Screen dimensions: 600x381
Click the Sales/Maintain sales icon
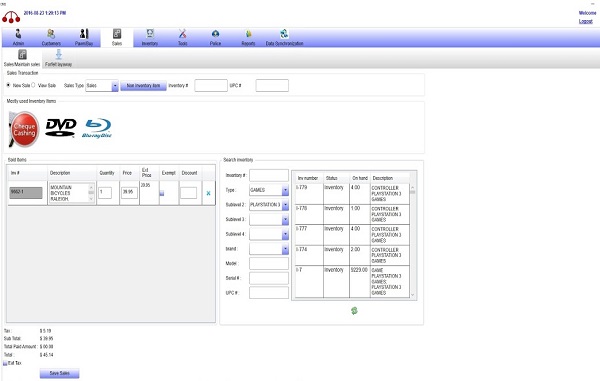click(22, 55)
